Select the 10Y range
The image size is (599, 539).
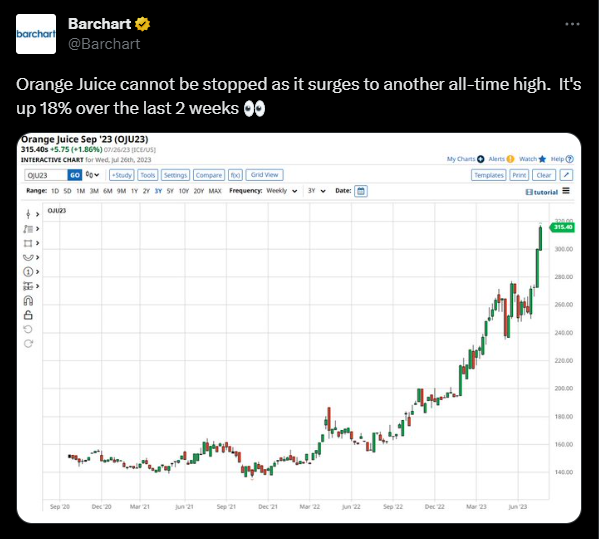(184, 191)
